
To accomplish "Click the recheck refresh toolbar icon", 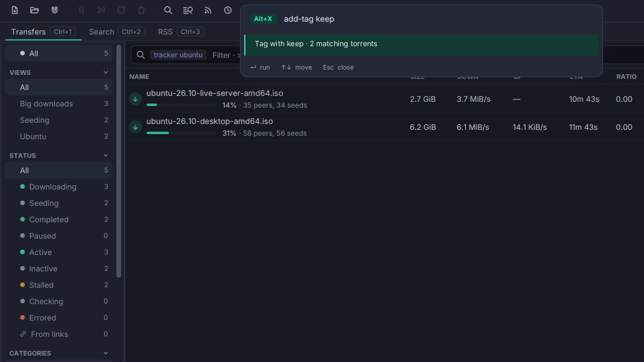I will [x=121, y=11].
